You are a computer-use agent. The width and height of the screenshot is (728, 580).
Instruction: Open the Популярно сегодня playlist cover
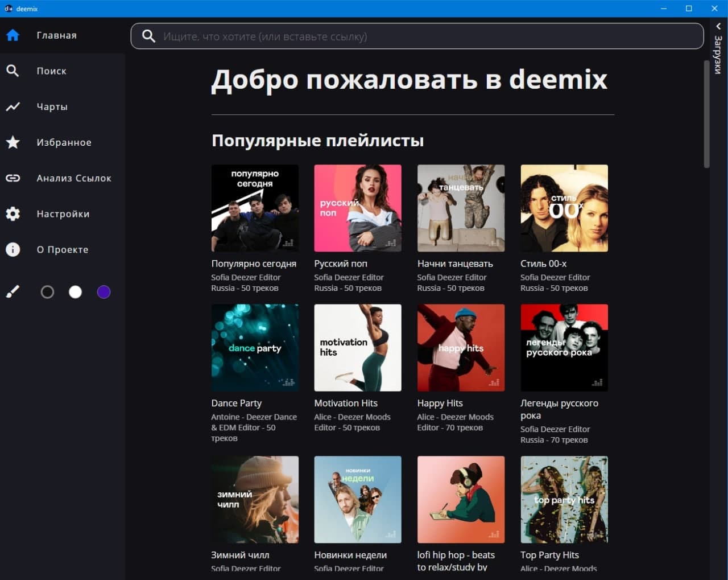click(x=255, y=208)
